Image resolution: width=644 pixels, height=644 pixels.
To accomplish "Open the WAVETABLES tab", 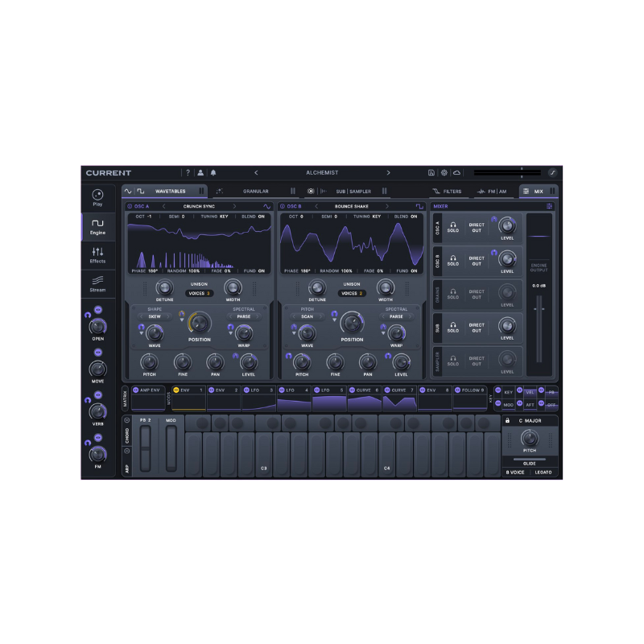I will pos(164,192).
